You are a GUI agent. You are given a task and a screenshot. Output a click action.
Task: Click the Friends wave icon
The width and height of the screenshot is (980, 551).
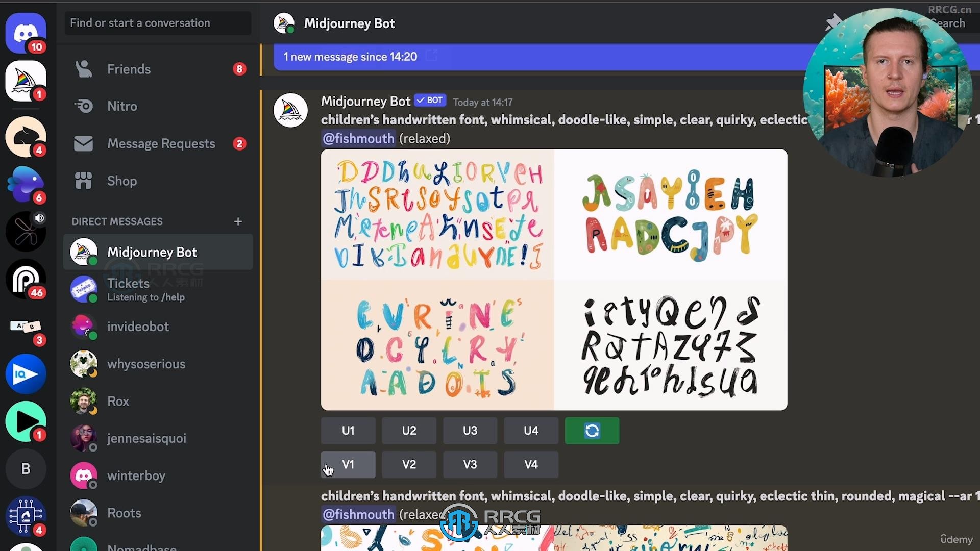click(84, 69)
